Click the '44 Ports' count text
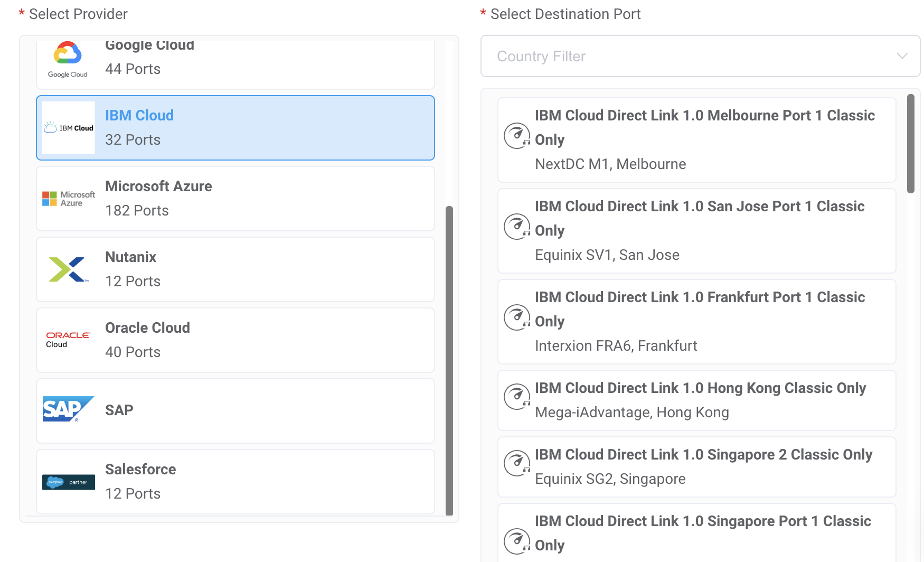Image resolution: width=924 pixels, height=562 pixels. [133, 69]
